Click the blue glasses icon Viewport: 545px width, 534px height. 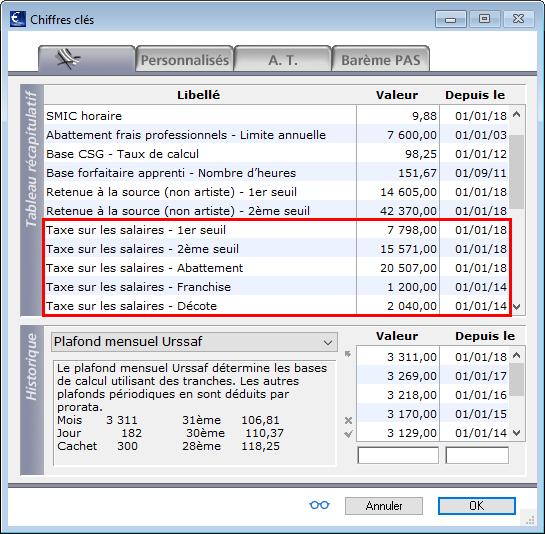tap(319, 505)
